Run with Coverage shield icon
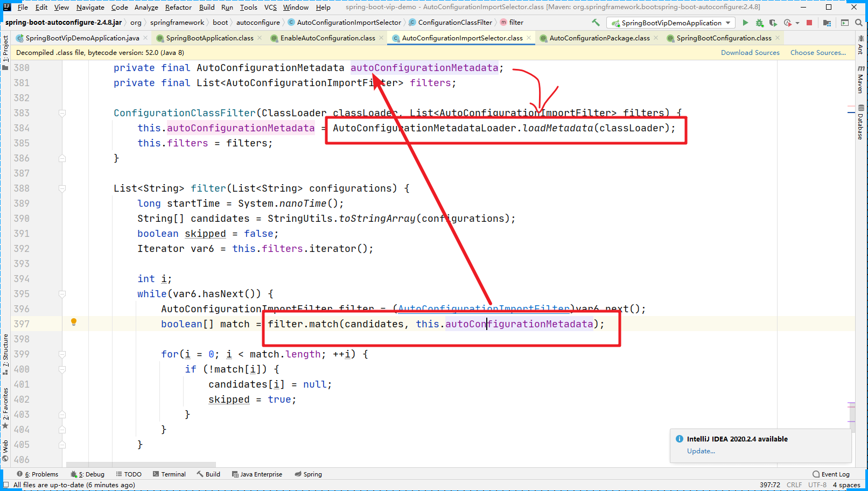This screenshot has height=491, width=868. tap(773, 23)
